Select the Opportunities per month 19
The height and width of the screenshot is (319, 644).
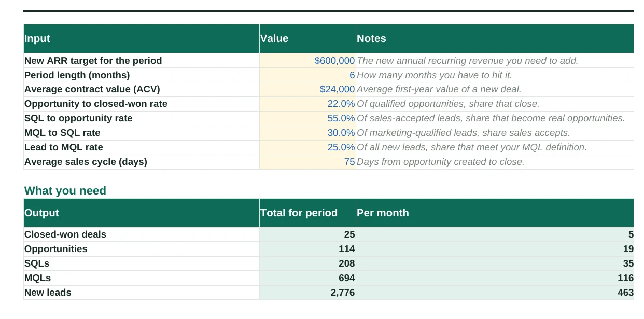[495, 249]
